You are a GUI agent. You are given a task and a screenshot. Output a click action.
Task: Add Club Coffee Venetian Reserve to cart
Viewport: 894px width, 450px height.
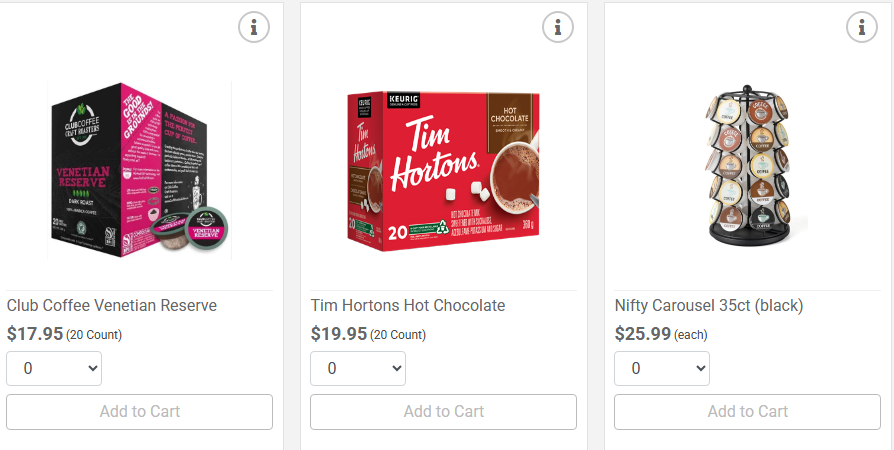pos(139,412)
